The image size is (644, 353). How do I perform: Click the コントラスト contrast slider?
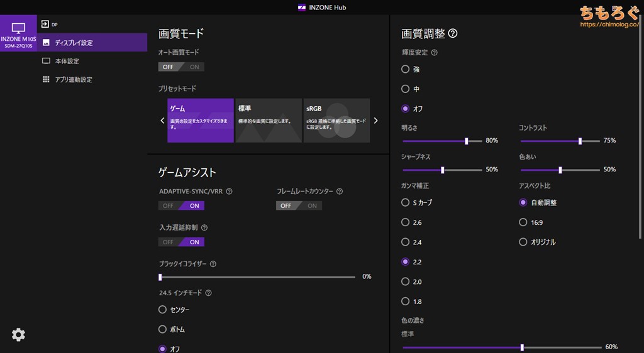tap(560, 141)
